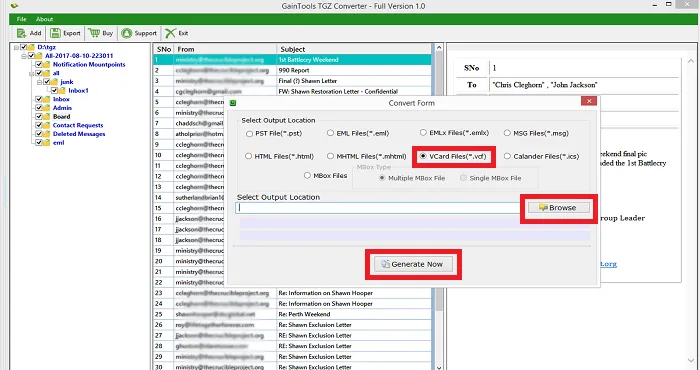Image resolution: width=700 pixels, height=370 pixels.
Task: Click the Inbox1 folder icon
Action: tap(62, 91)
